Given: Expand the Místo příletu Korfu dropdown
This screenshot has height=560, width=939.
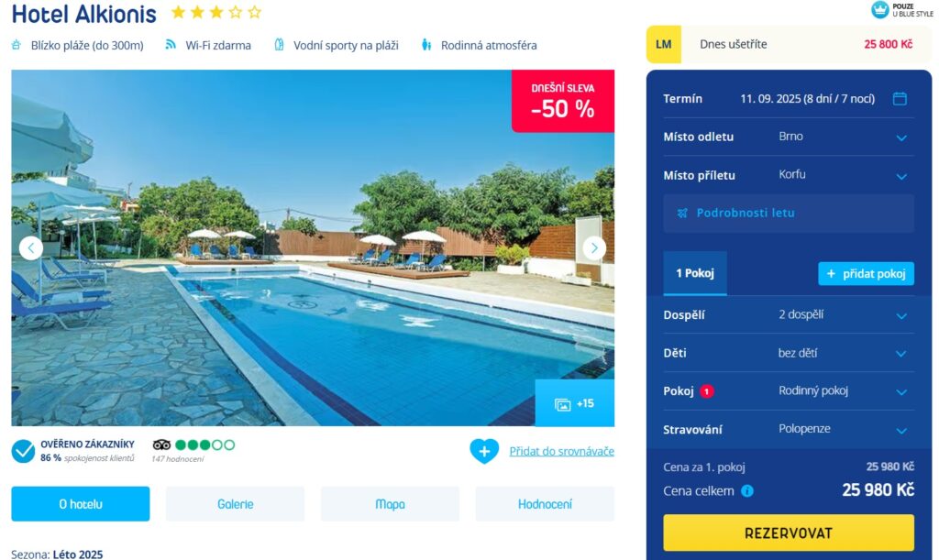Looking at the screenshot, I should (788, 175).
